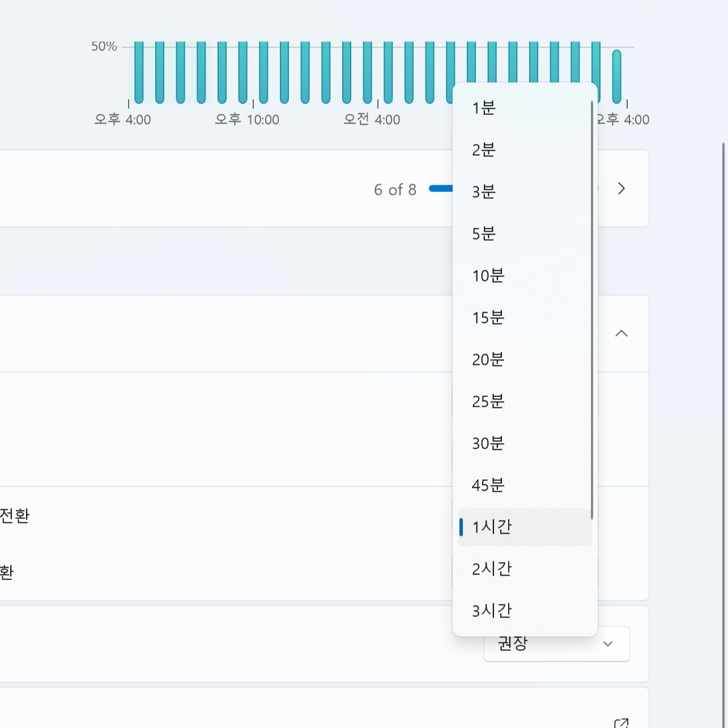
Task: Select 25분 in the dropdown list
Action: [525, 402]
